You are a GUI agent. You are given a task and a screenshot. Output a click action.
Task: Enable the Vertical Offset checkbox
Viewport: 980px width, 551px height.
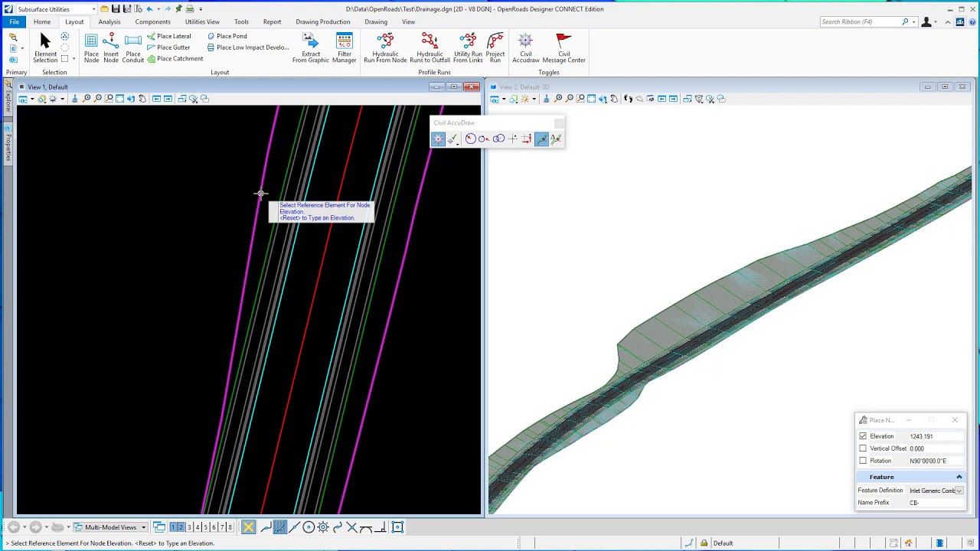[863, 448]
